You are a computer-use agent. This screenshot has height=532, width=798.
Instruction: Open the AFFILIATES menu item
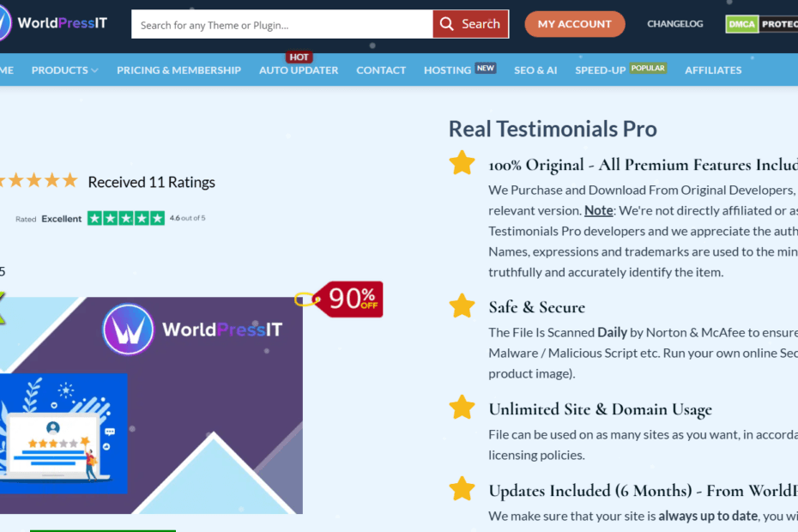click(712, 70)
